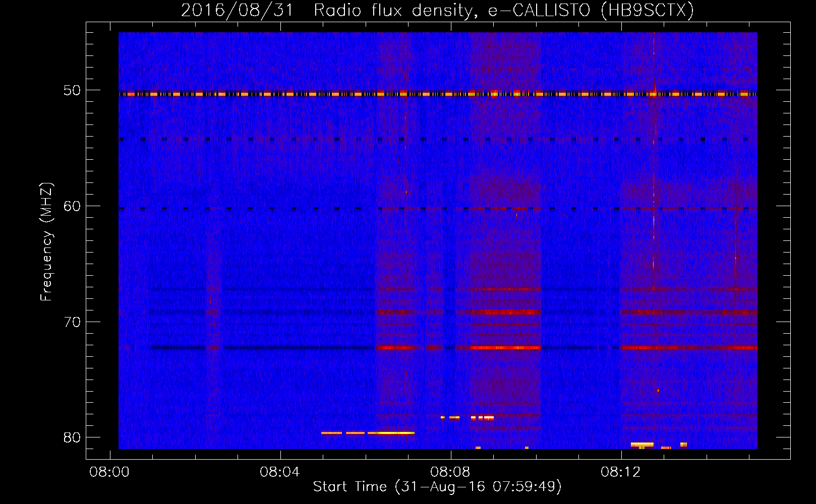This screenshot has height=504, width=816.
Task: Click the "80" frequency tick label
Action: click(72, 437)
